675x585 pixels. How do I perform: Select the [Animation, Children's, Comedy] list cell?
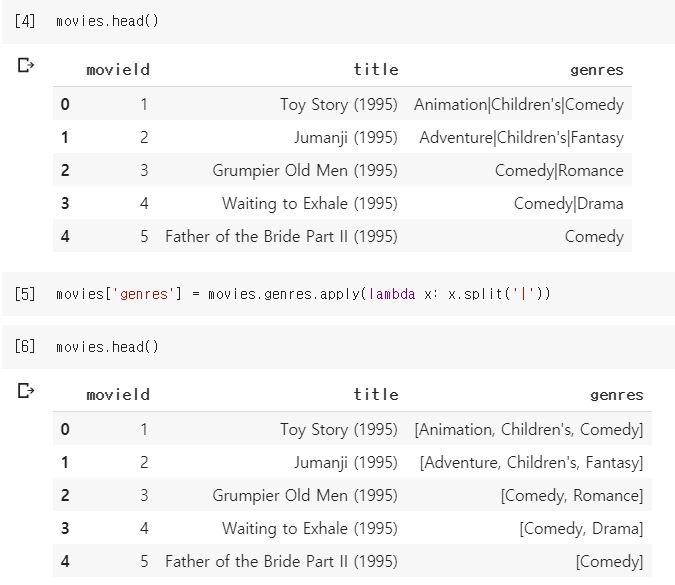pos(528,429)
